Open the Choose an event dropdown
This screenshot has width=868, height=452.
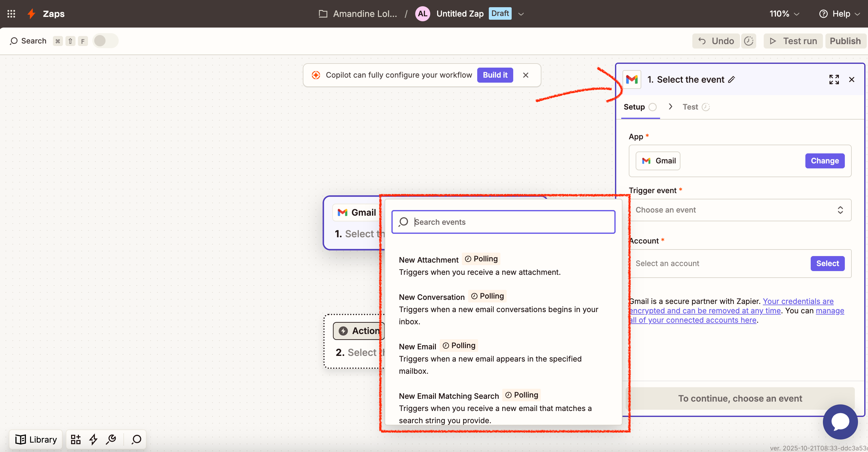tap(740, 210)
